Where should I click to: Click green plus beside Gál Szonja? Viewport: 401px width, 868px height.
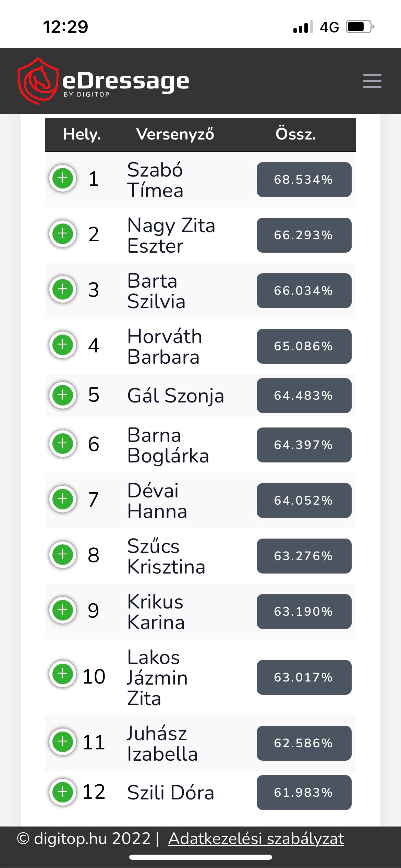[63, 395]
